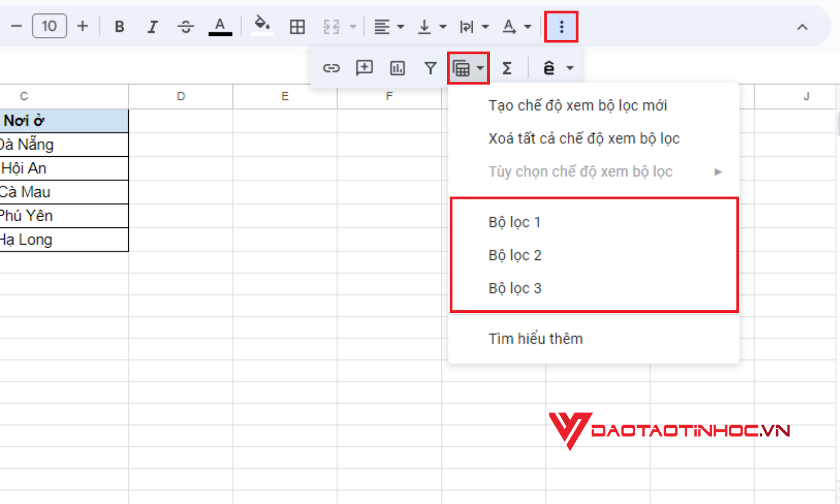Viewport: 840px width, 504px height.
Task: Insert a function using the sigma icon
Action: click(507, 68)
